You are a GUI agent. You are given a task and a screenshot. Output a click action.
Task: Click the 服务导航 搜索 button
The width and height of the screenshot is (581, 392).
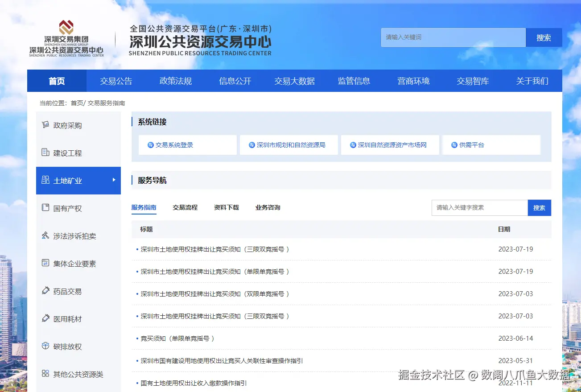[540, 207]
